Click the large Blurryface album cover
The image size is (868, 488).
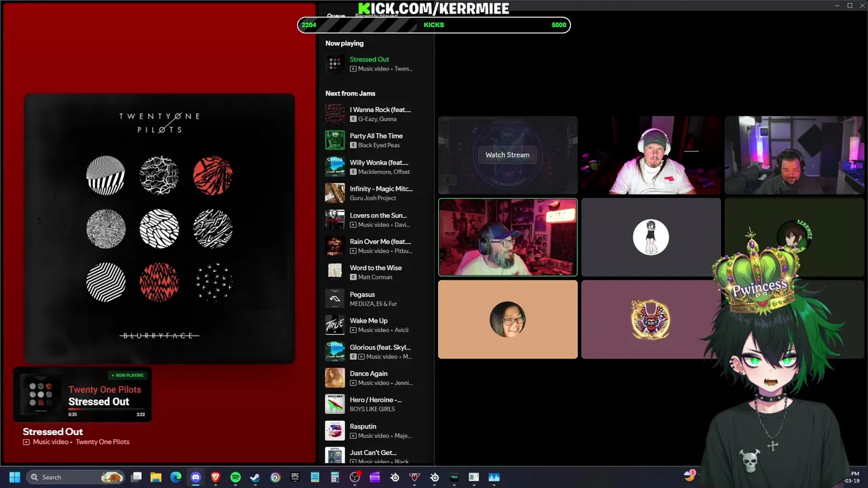[159, 228]
